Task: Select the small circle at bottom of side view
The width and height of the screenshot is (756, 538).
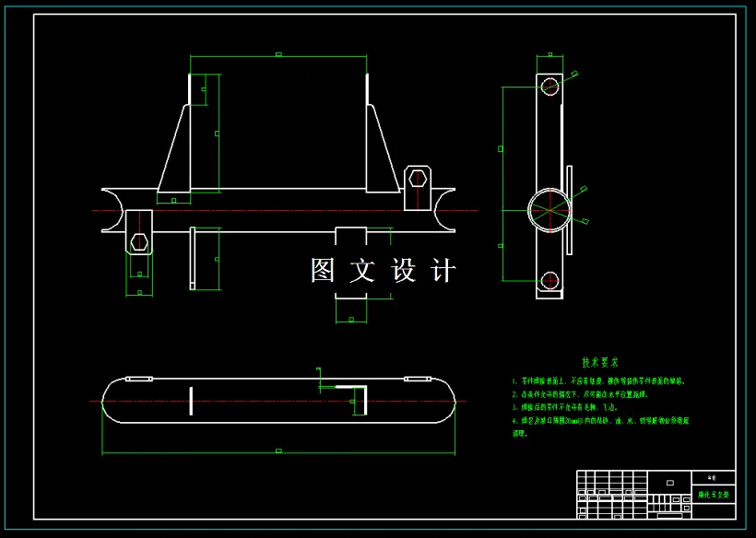Action: click(550, 280)
